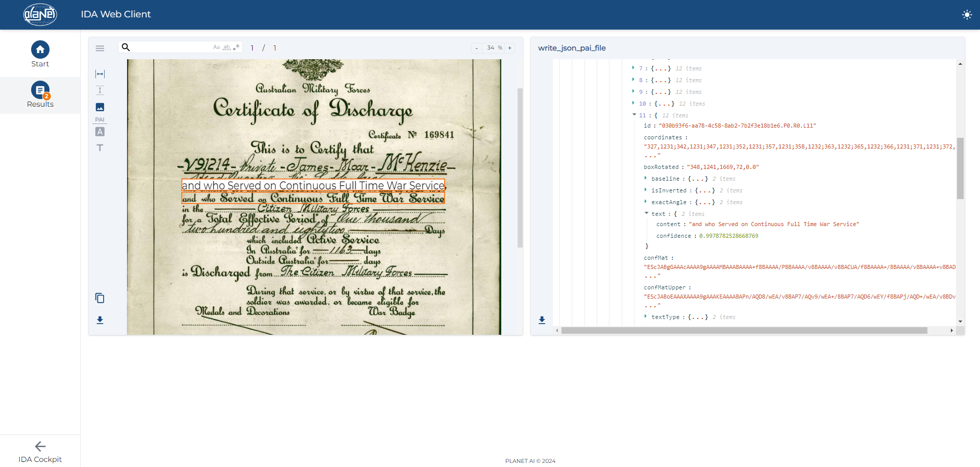Expand the textType node
The width and height of the screenshot is (980, 467).
(646, 316)
